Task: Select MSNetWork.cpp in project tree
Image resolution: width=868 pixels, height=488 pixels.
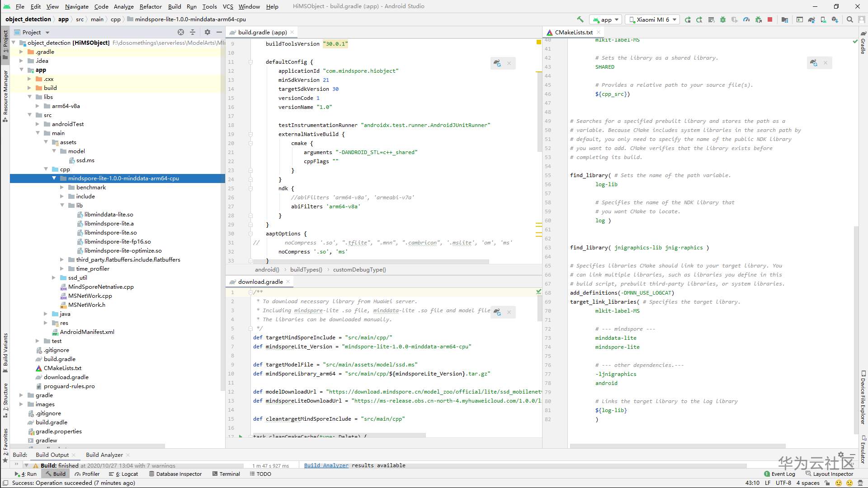Action: pos(90,296)
